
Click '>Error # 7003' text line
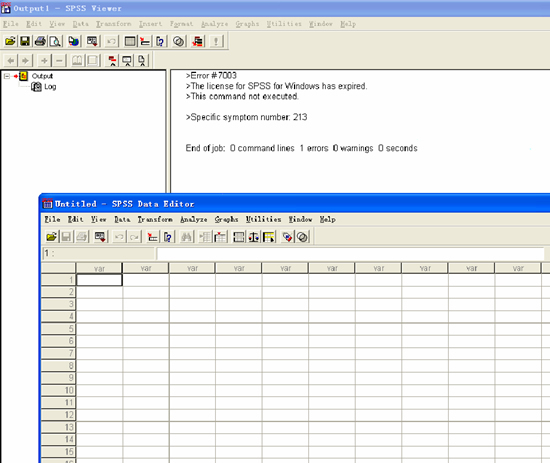(211, 75)
